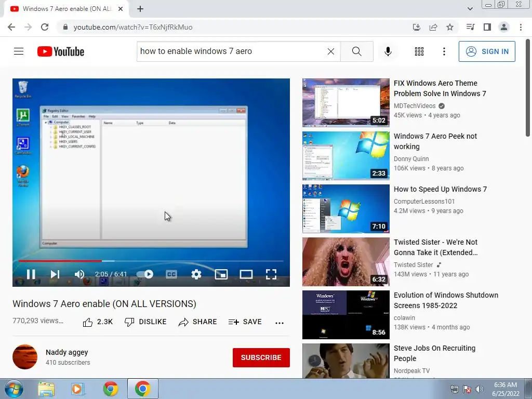
Task: Open MDTechVideos channel name
Action: pos(415,106)
